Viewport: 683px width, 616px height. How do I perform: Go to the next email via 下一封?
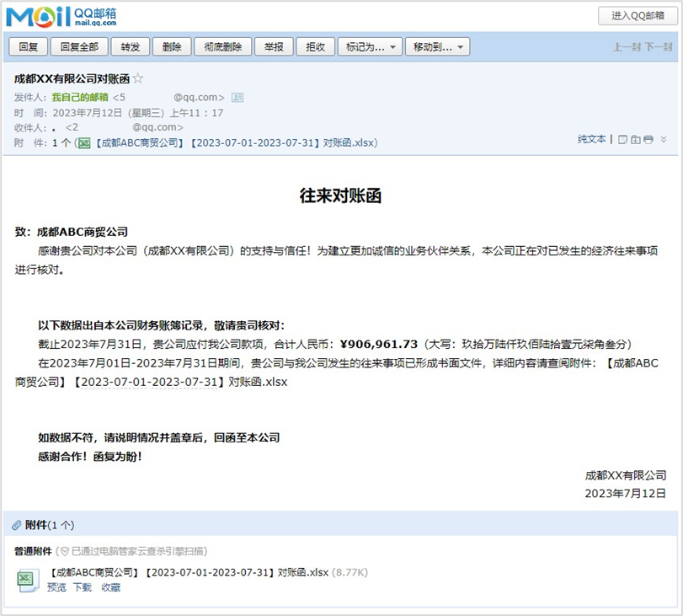pos(659,47)
